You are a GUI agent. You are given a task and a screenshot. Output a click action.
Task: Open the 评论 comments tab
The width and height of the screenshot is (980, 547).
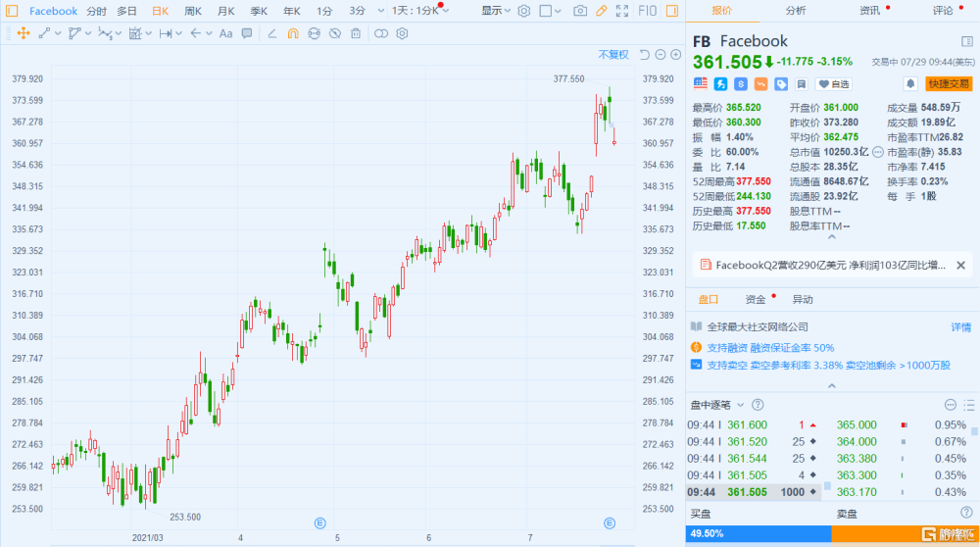tap(943, 11)
